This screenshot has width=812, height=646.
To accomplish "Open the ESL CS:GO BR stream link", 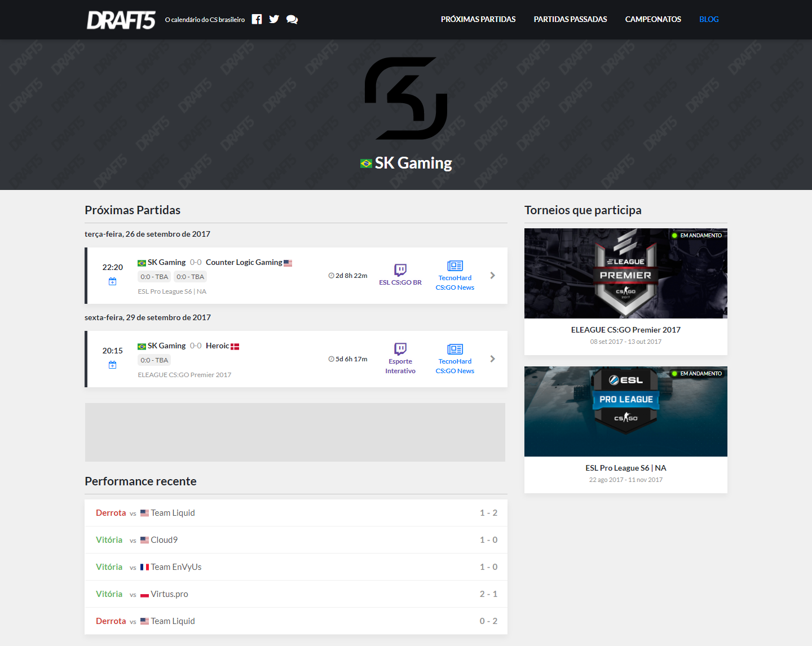I will point(400,282).
